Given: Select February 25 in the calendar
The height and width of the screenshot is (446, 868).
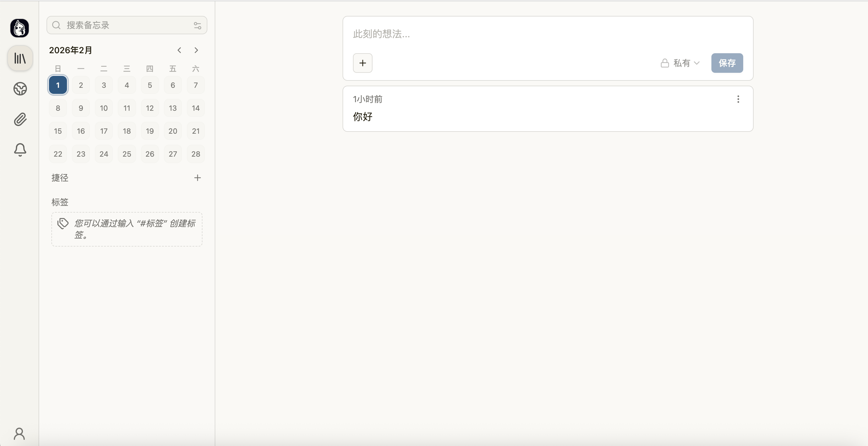Looking at the screenshot, I should click(127, 154).
